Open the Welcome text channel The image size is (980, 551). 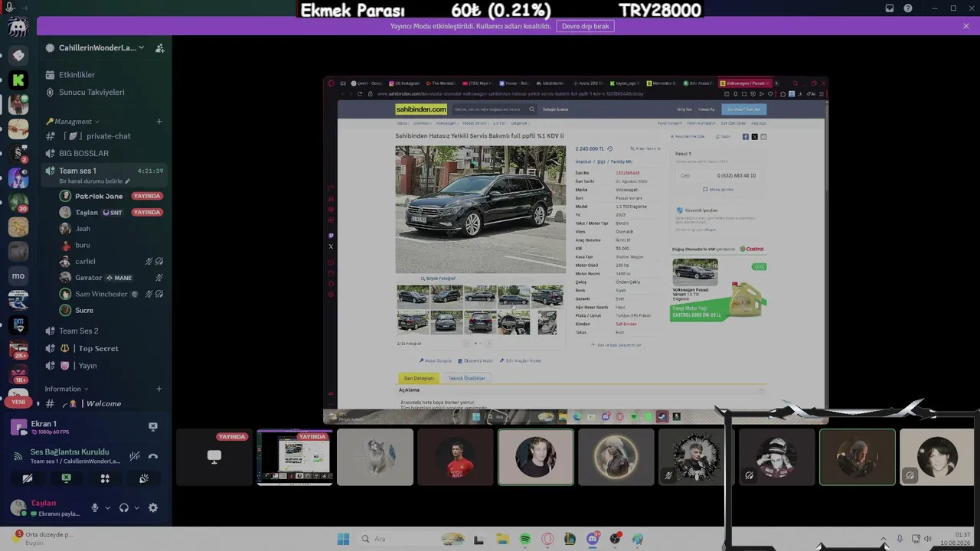click(x=104, y=403)
